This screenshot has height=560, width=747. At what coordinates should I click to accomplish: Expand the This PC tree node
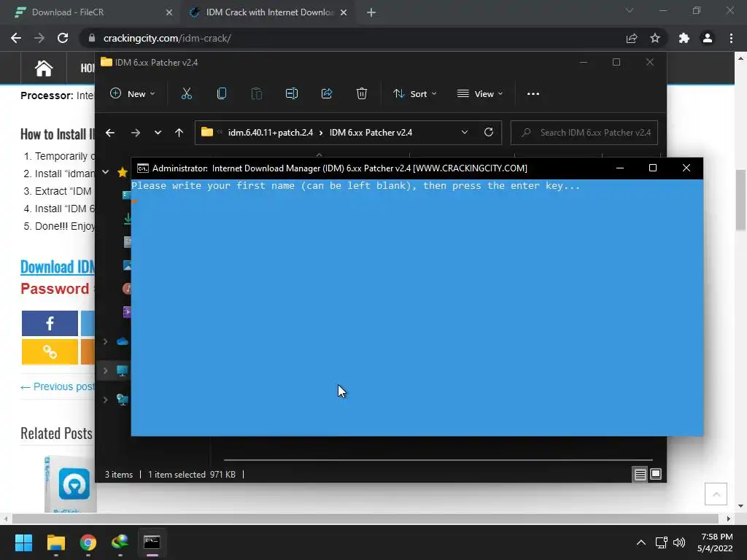coord(105,370)
